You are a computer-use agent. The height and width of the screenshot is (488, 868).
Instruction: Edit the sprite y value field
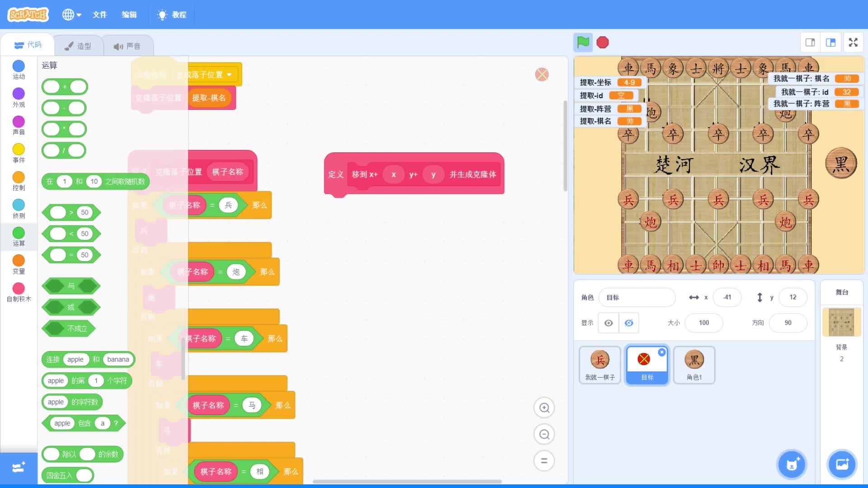[x=793, y=297]
